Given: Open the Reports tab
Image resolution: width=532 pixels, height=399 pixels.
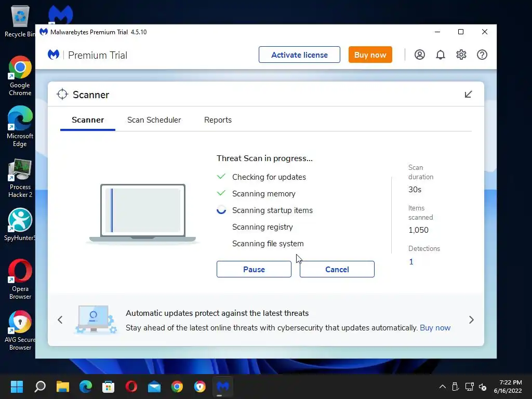Looking at the screenshot, I should click(x=218, y=120).
